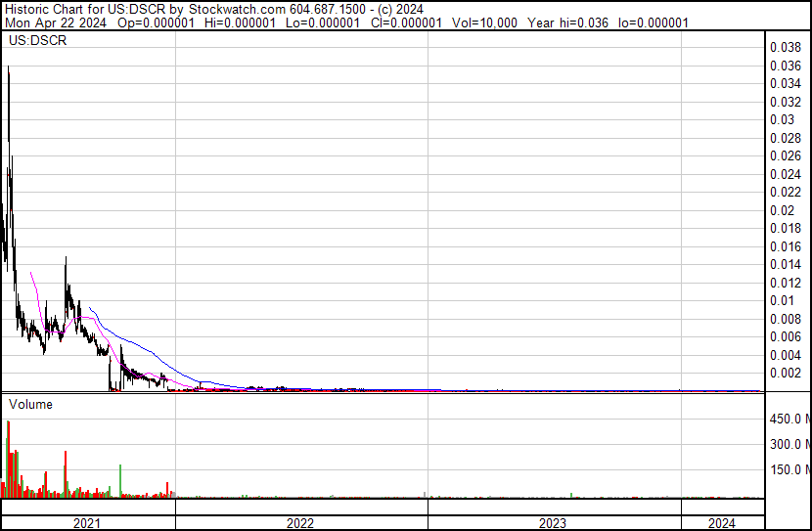This screenshot has width=812, height=531.
Task: Click the highest price spike peak
Action: point(9,68)
